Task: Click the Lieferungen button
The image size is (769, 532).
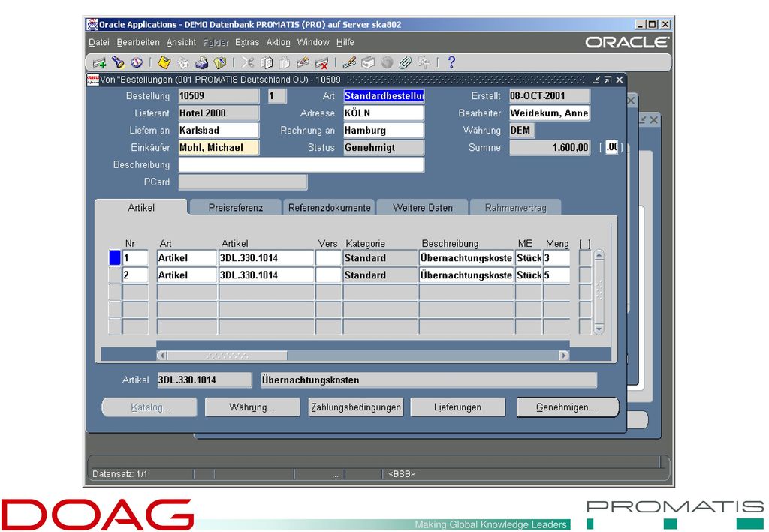Action: (x=457, y=407)
